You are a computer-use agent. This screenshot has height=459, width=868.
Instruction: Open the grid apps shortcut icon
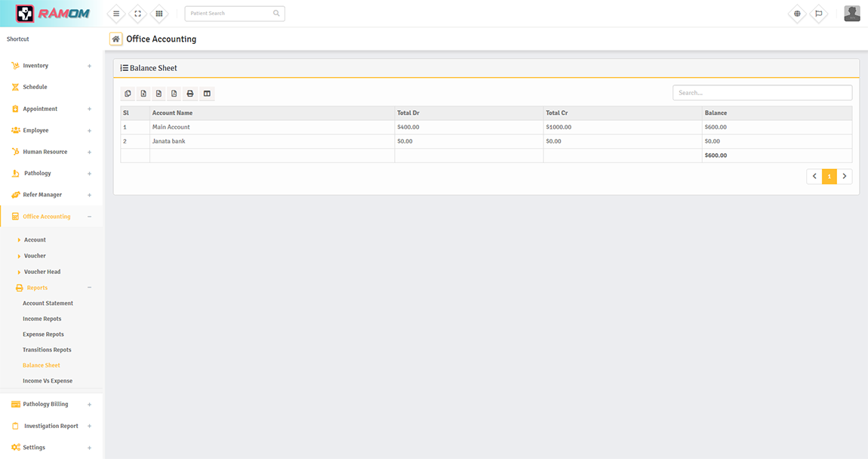tap(159, 14)
